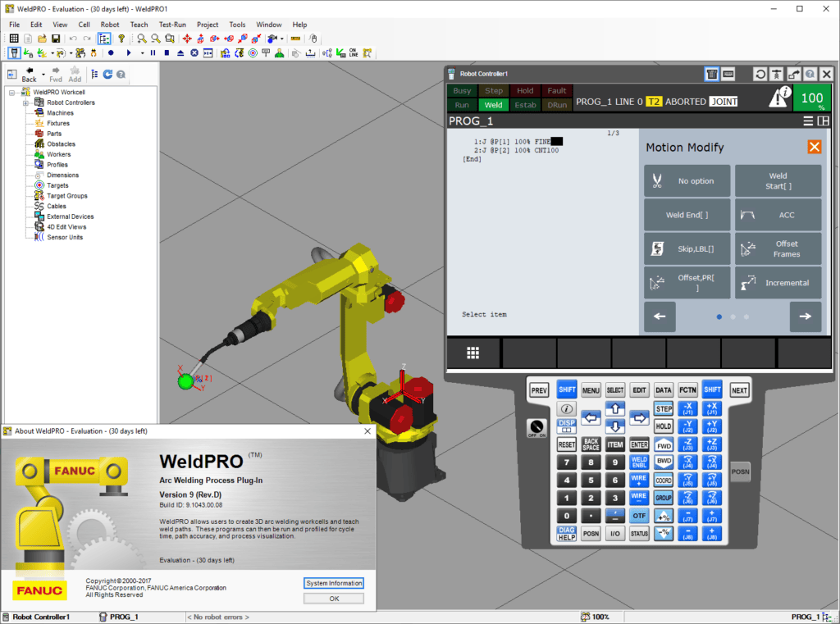Click OK in the About WeldPRO dialog
This screenshot has height=624, width=840.
point(333,599)
